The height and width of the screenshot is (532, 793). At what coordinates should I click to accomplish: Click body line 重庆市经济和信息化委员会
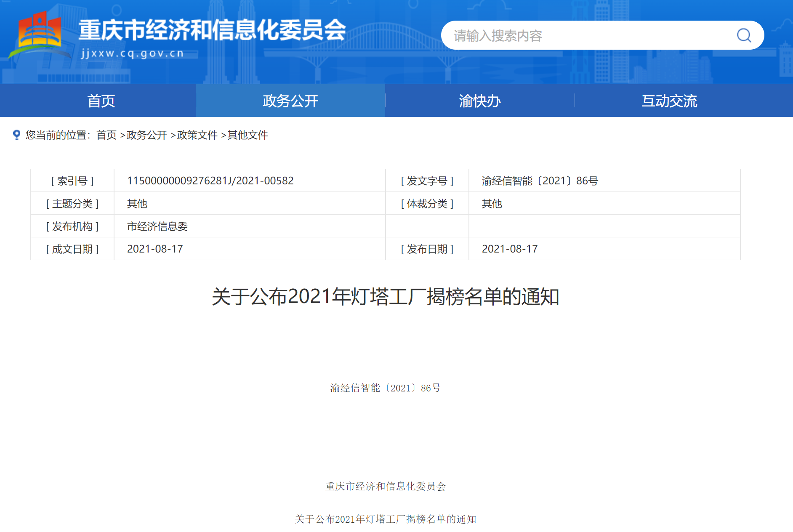coord(386,486)
